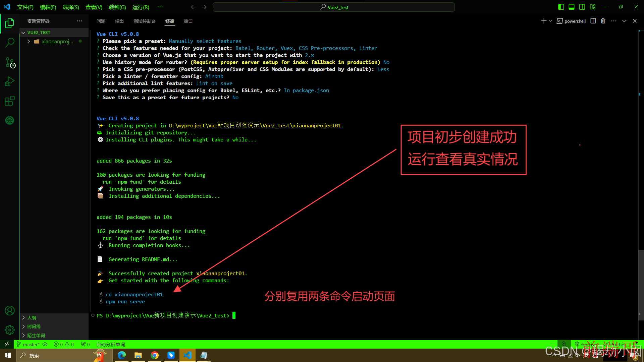Open the launch profile dropdown next to plus
The width and height of the screenshot is (644, 362).
(550, 21)
